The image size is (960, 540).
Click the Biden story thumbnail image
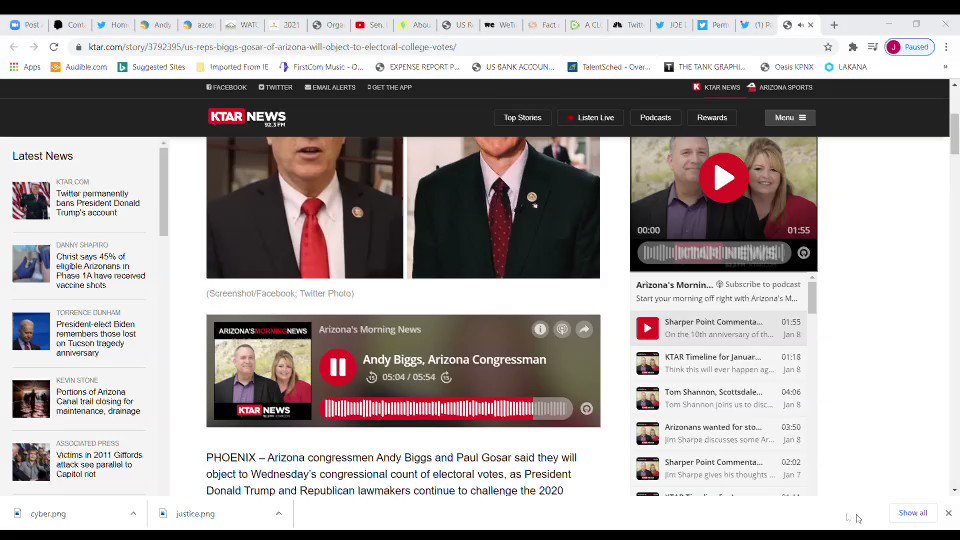pyautogui.click(x=31, y=331)
